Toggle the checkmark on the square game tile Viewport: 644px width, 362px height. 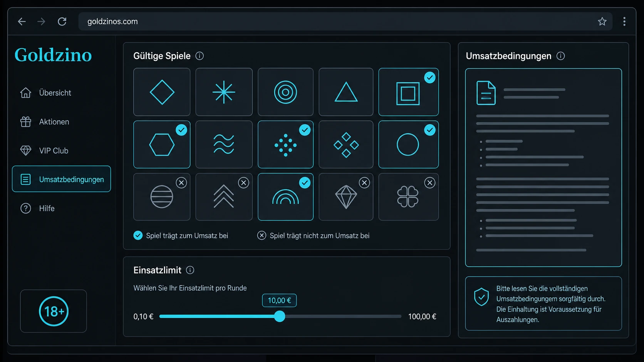click(430, 77)
